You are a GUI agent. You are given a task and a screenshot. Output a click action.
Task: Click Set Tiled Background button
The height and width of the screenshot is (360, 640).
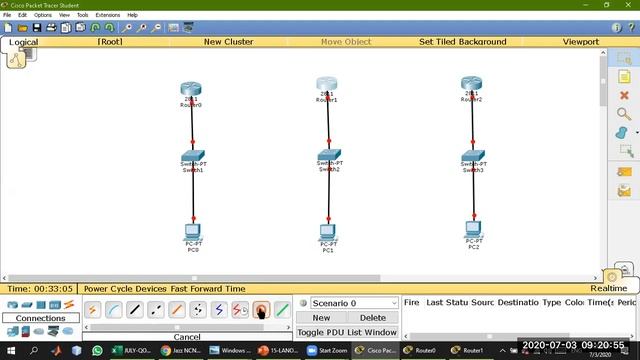coord(462,42)
